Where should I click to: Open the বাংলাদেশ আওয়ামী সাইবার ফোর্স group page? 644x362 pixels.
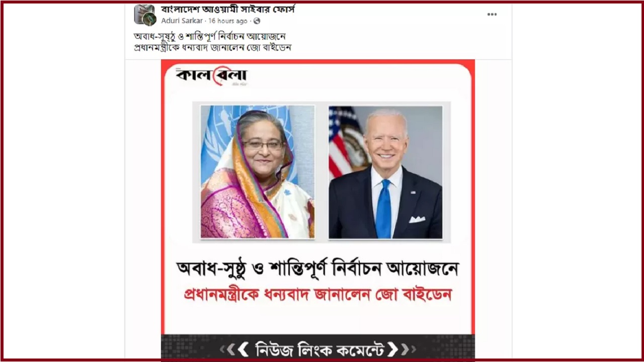tap(227, 9)
